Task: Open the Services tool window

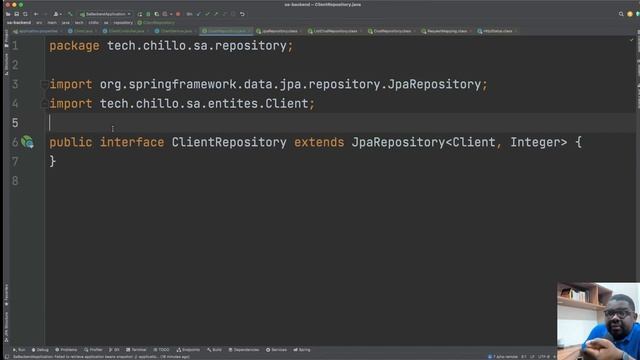Action: point(276,350)
